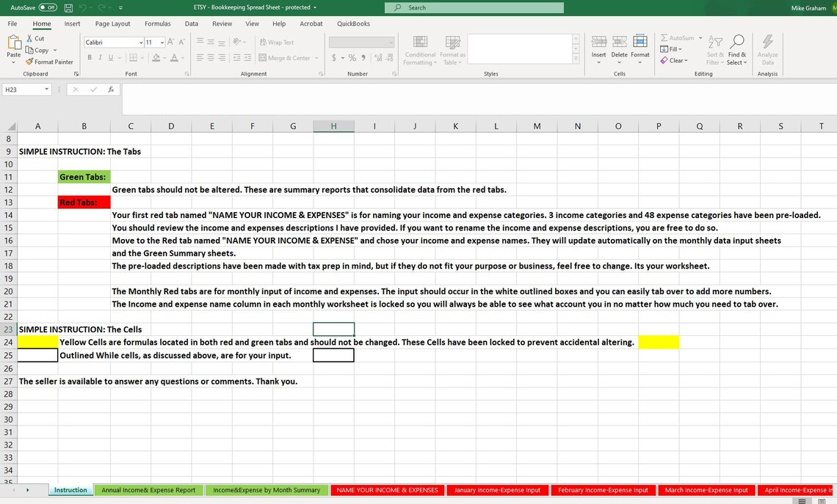The height and width of the screenshot is (504, 837).
Task: Open the QuickBooks menu tab
Action: click(x=353, y=23)
